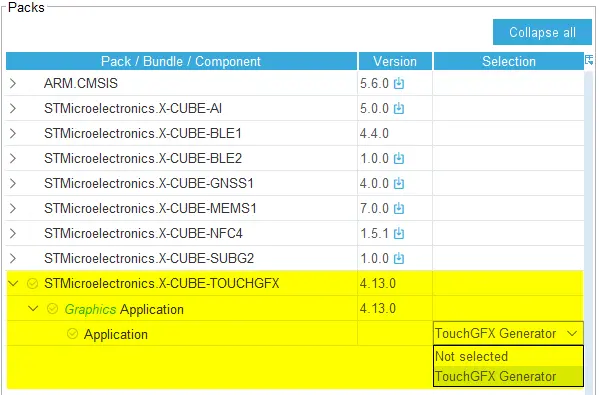Expand the ARM.CMSIS pack row
Viewport: 599px width, 395px height.
[13, 83]
